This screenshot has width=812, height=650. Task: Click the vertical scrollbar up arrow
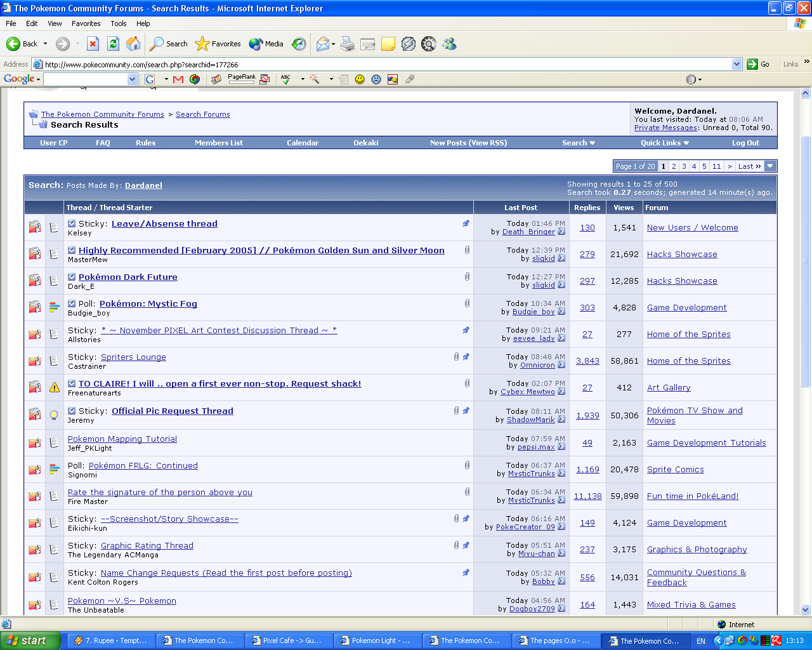(806, 93)
